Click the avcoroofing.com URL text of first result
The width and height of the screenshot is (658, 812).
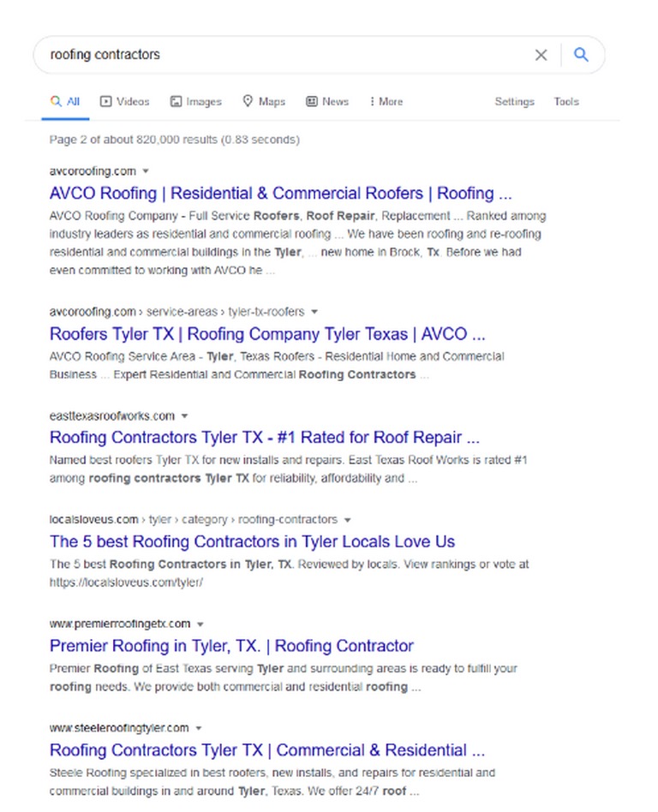(93, 171)
